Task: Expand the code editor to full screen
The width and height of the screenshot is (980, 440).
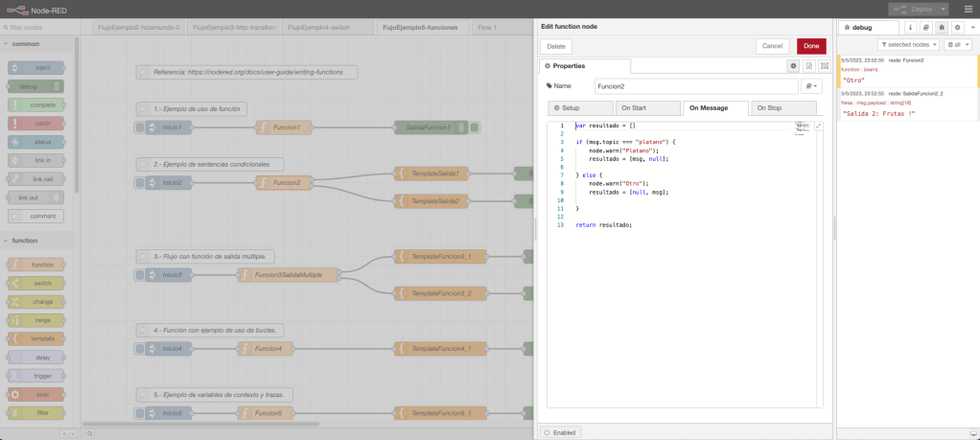Action: coord(818,126)
